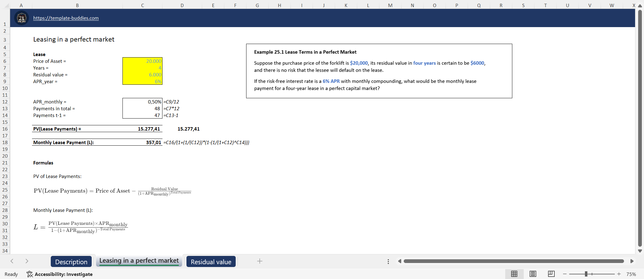The width and height of the screenshot is (644, 279).
Task: Add a new sheet with plus icon
Action: pyautogui.click(x=260, y=261)
